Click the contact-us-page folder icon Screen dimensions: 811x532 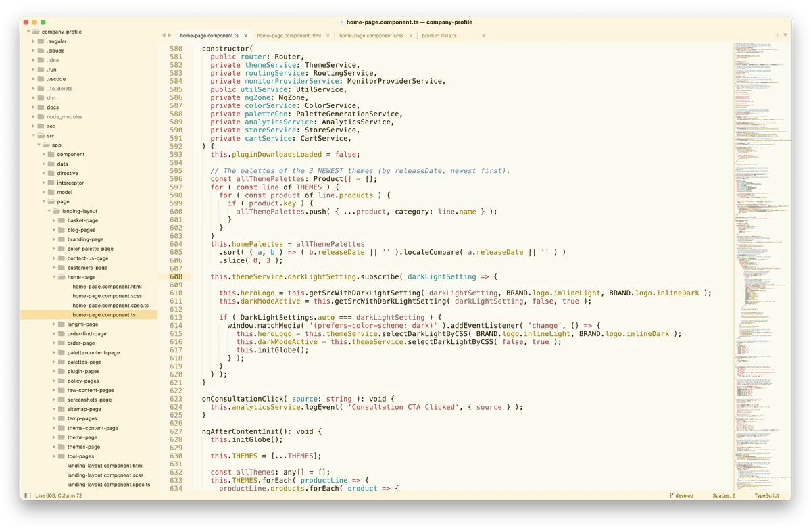tap(62, 258)
